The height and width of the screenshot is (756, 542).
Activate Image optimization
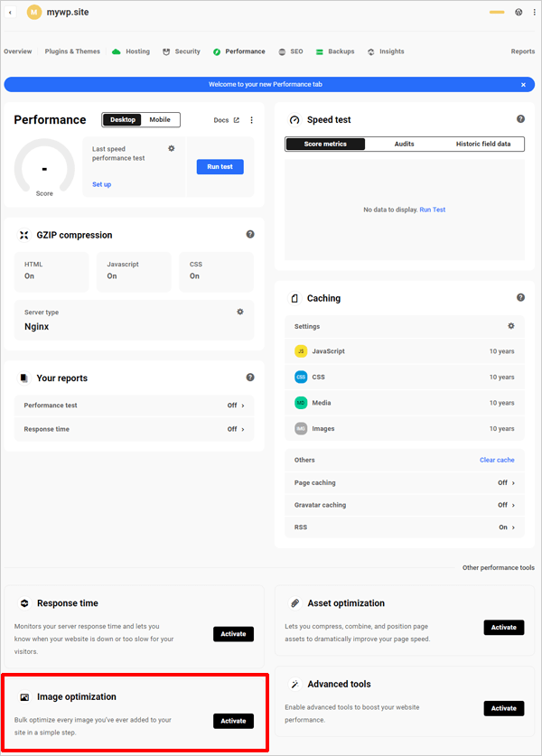[233, 720]
